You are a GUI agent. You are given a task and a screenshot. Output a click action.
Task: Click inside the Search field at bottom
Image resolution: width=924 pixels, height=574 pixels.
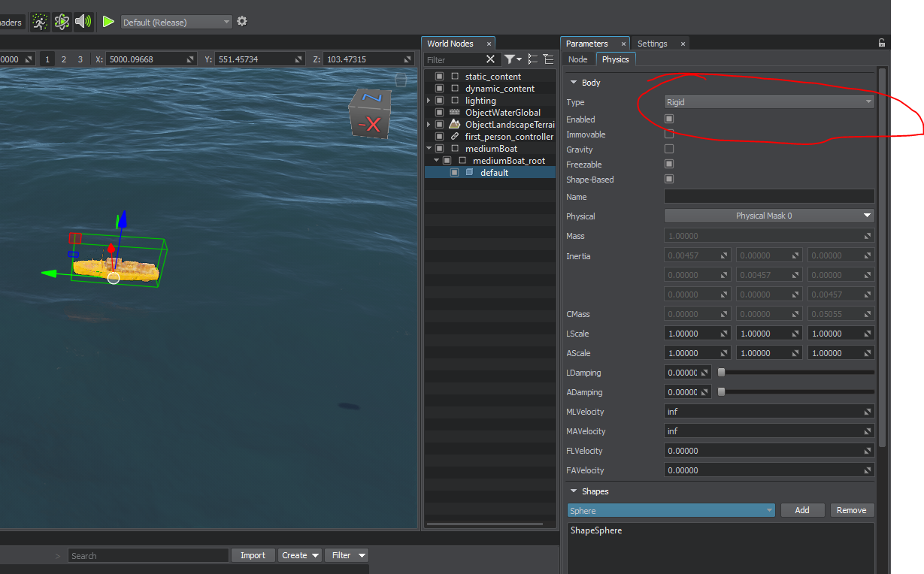click(x=148, y=554)
